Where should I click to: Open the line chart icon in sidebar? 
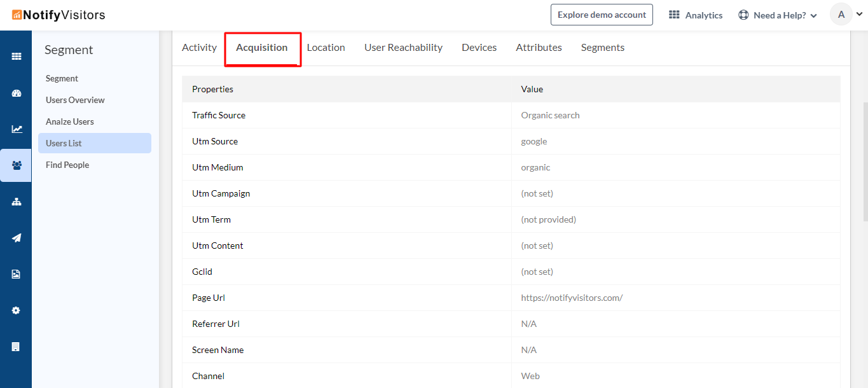click(x=16, y=129)
